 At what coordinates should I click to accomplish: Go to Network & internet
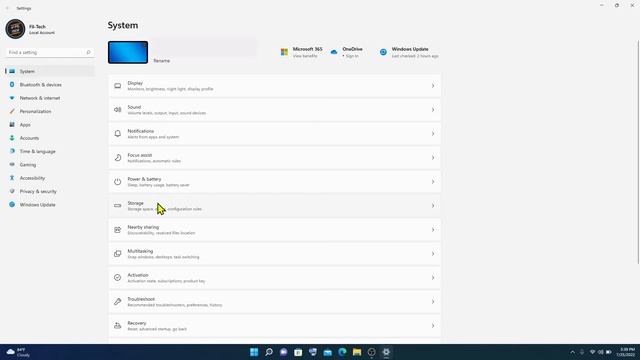click(x=50, y=98)
